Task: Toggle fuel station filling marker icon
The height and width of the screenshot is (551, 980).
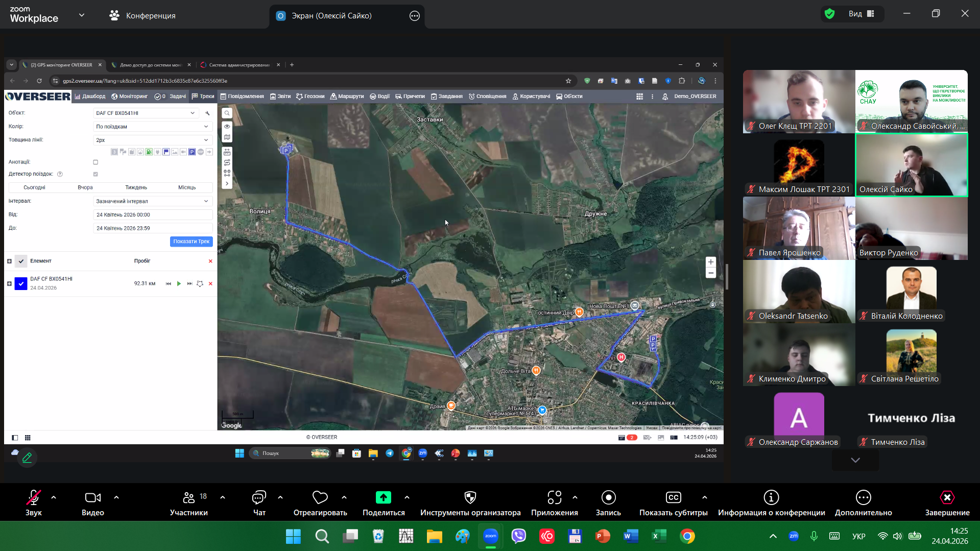Action: pyautogui.click(x=149, y=152)
